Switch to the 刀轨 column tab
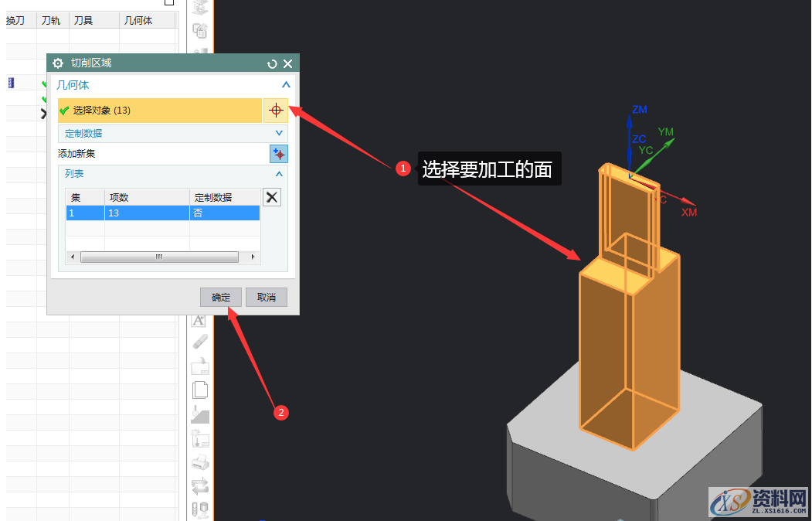This screenshot has width=812, height=521. click(51, 19)
